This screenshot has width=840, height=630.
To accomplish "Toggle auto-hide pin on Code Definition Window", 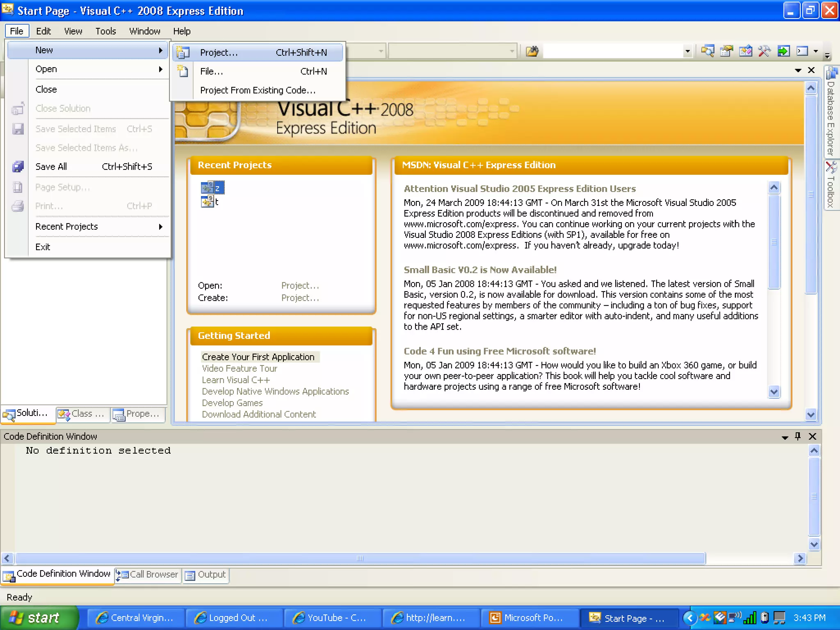I will click(798, 436).
